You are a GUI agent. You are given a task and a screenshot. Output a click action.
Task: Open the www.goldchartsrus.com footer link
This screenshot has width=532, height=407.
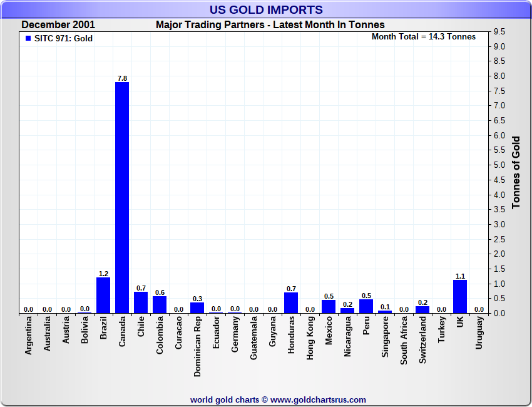click(318, 399)
